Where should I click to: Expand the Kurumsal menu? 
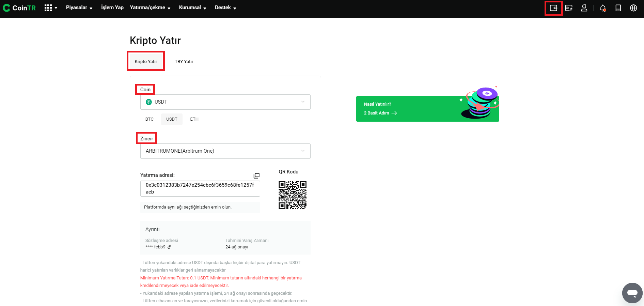(193, 7)
